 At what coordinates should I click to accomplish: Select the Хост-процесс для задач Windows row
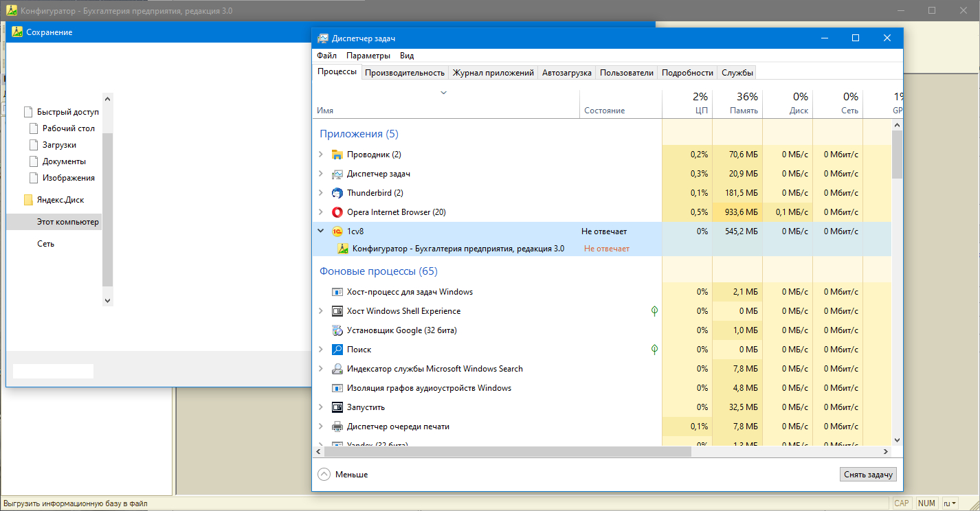(602, 292)
